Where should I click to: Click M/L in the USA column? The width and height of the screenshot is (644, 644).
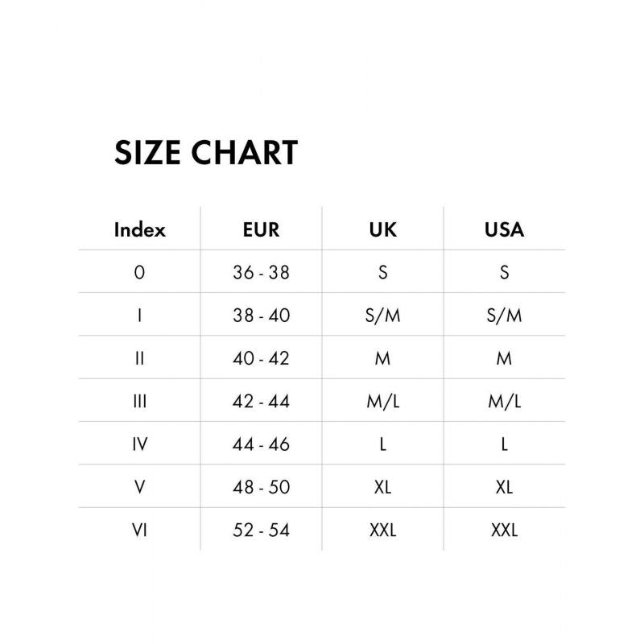pos(504,401)
